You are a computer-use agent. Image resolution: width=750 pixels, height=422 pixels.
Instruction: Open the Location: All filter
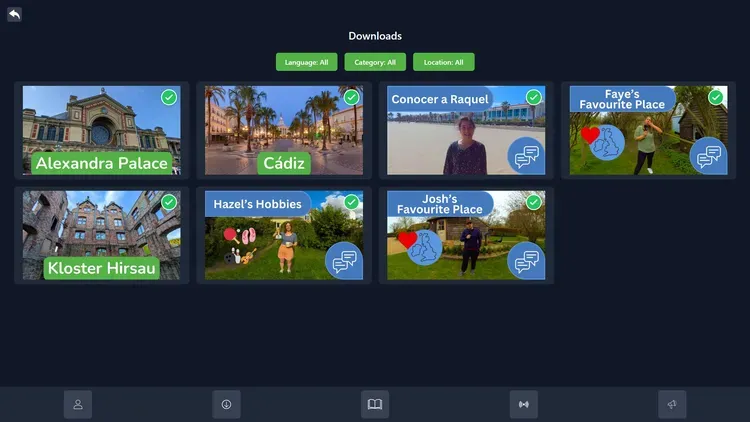pos(444,62)
